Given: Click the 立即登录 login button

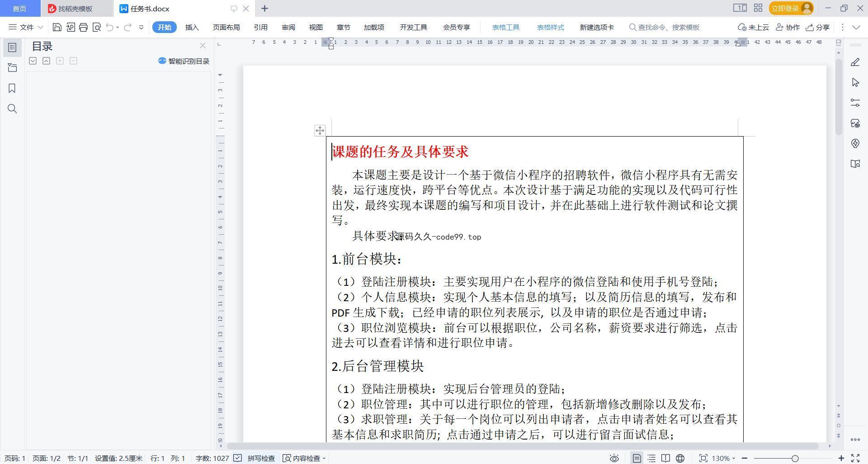Looking at the screenshot, I should point(791,8).
